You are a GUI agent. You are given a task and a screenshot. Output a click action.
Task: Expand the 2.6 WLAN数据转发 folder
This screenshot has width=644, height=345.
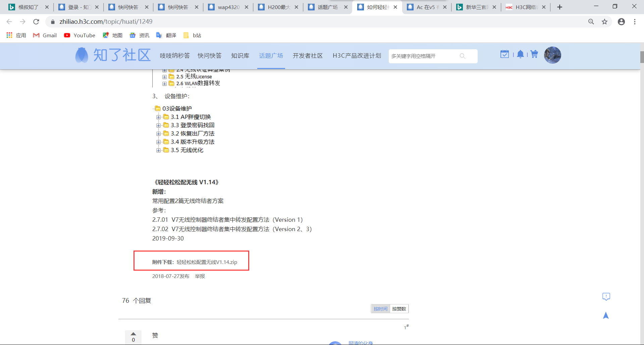[x=164, y=84]
